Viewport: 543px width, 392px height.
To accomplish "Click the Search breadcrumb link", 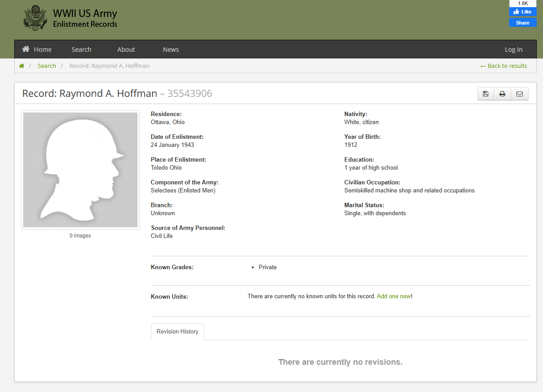I will 46,66.
